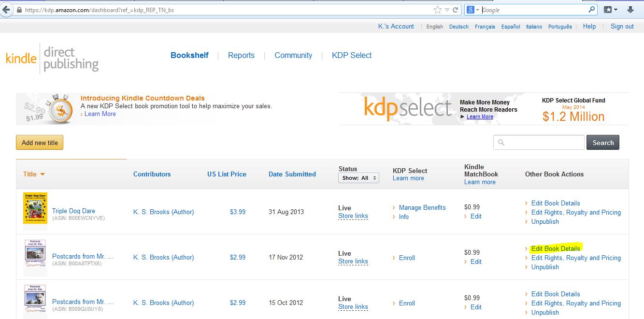Open the Postcards title with ASIN B009QU8UY8

(83, 302)
